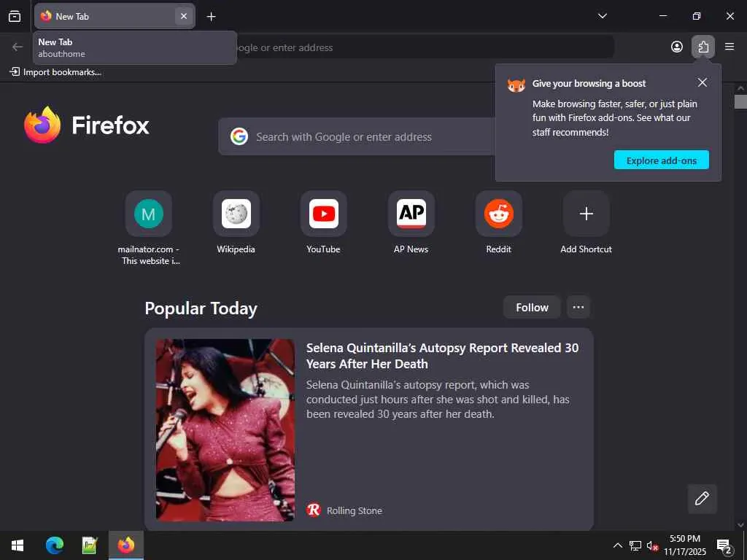Click the Selena Quintanilla article thumbnail
The height and width of the screenshot is (560, 747).
click(x=225, y=429)
